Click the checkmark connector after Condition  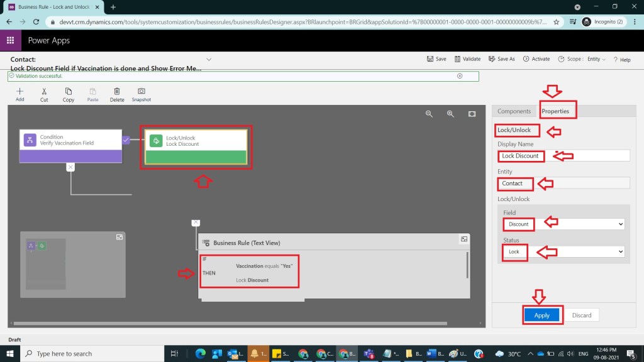click(126, 140)
